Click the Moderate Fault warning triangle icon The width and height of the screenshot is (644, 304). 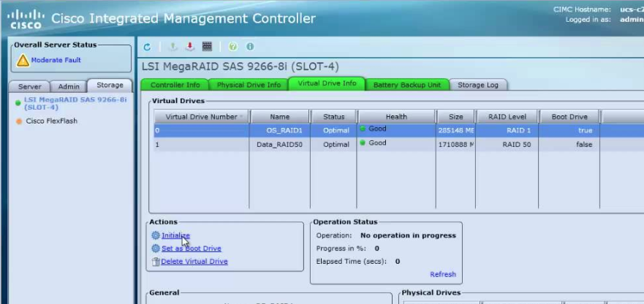click(x=23, y=61)
